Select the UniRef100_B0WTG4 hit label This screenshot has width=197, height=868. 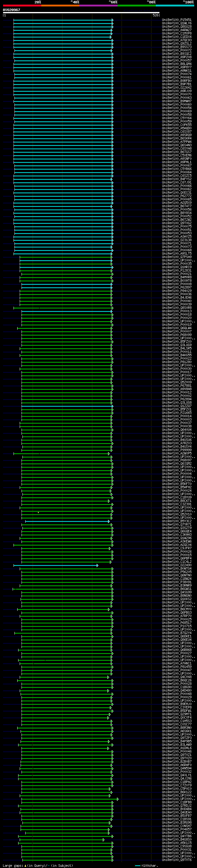pos(177,569)
